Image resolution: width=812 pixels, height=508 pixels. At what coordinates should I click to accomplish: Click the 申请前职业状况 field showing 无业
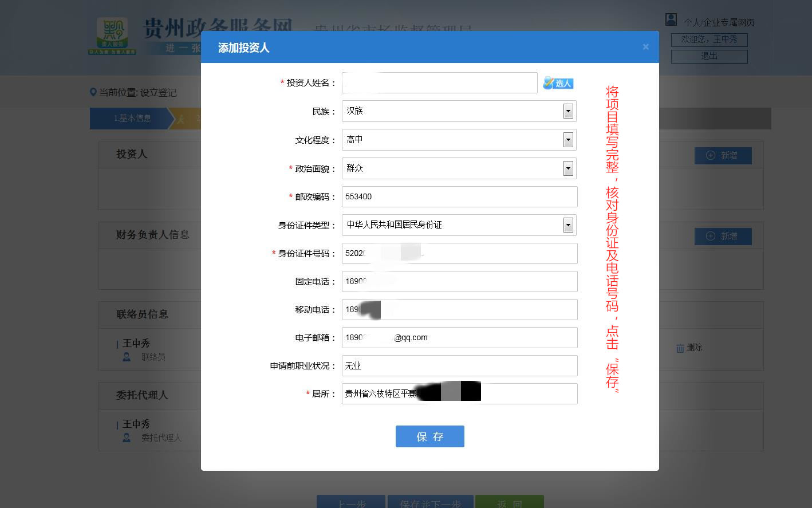coord(460,365)
